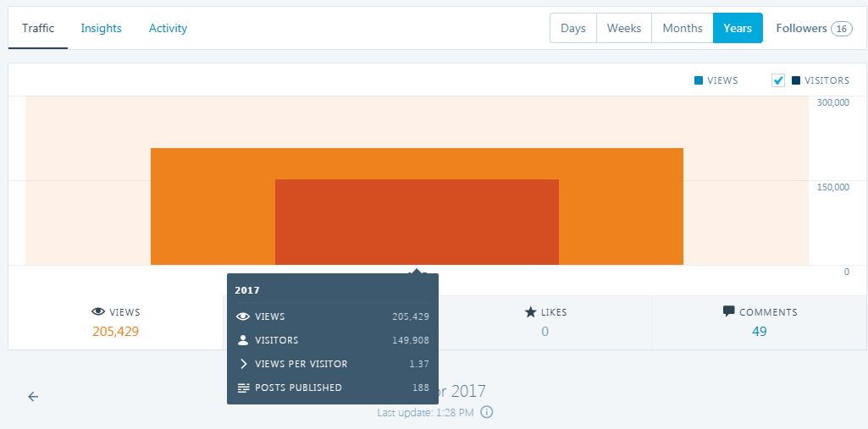Screen dimensions: 868x429
Task: Select the Years period button
Action: [738, 28]
